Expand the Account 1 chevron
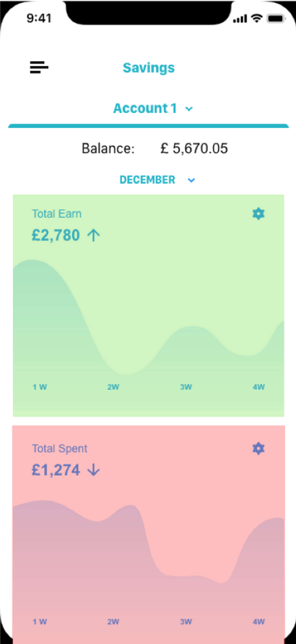 189,109
